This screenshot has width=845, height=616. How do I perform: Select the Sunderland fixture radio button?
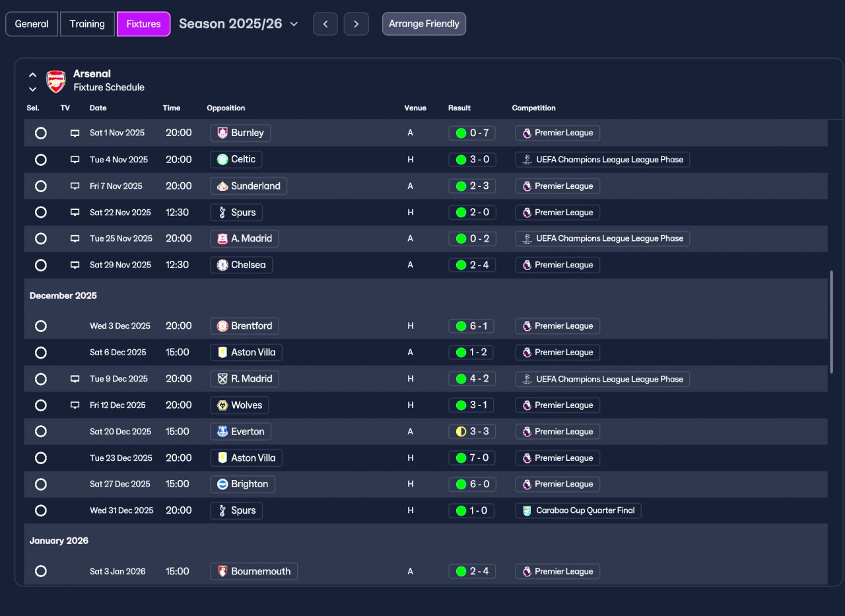(41, 186)
